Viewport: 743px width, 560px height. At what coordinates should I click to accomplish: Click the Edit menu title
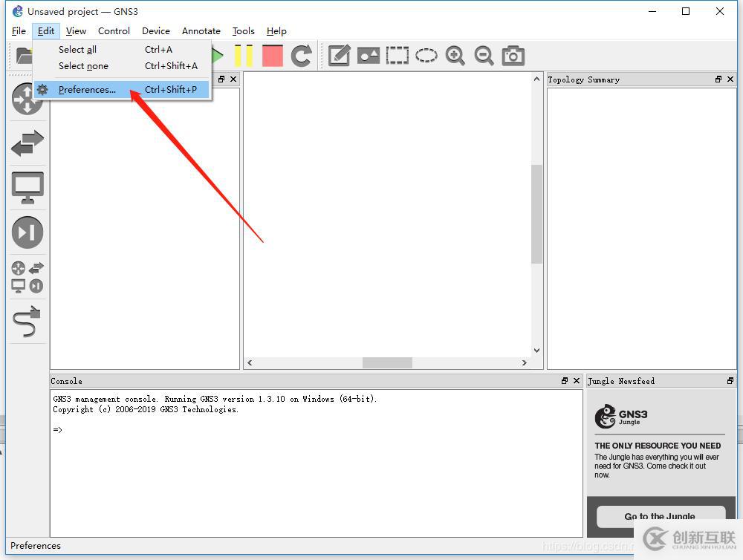click(46, 30)
